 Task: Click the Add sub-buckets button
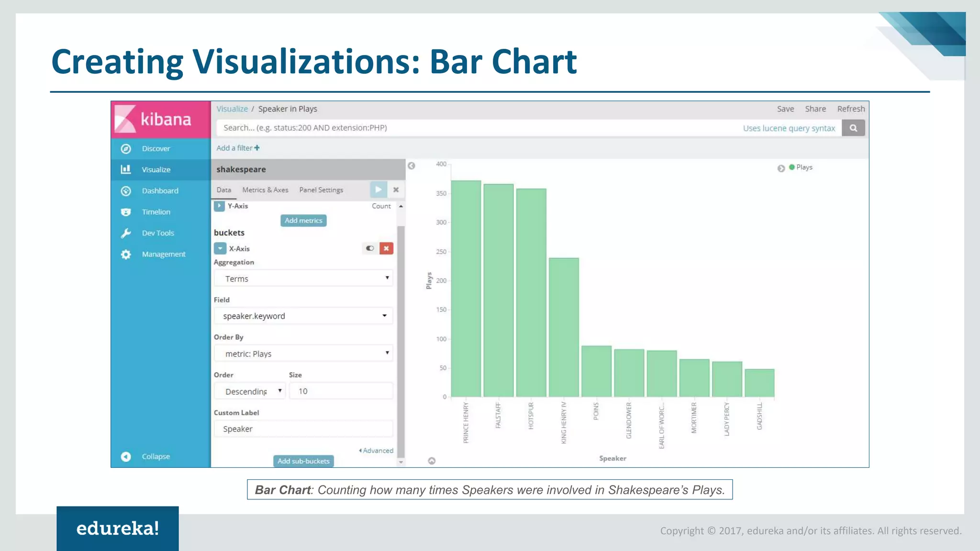click(x=303, y=461)
